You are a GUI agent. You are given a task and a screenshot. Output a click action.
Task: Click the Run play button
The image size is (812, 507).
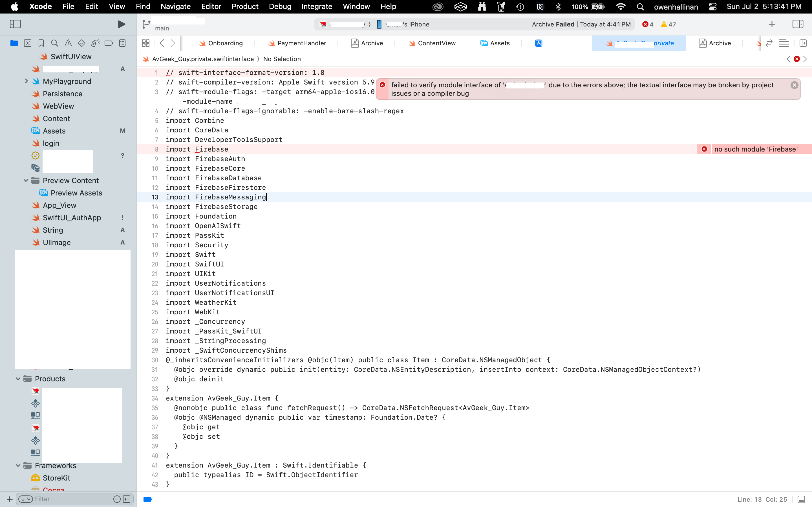pos(122,24)
